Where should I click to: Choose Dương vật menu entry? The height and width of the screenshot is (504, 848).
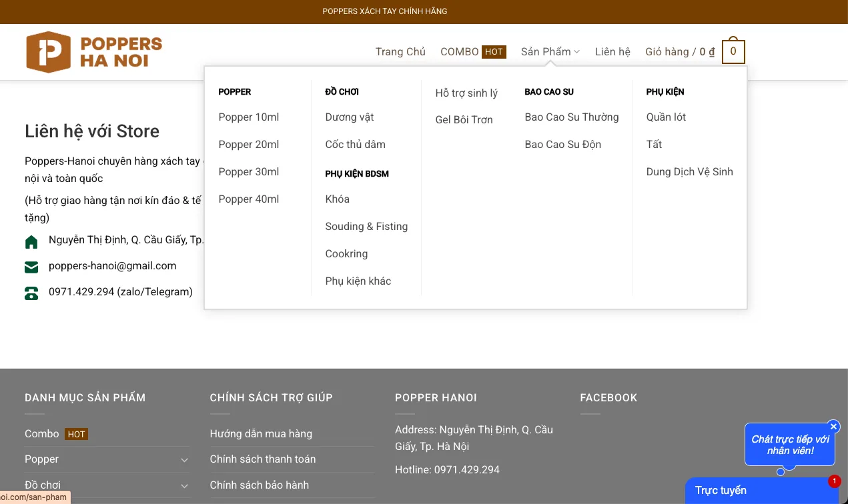tap(350, 117)
